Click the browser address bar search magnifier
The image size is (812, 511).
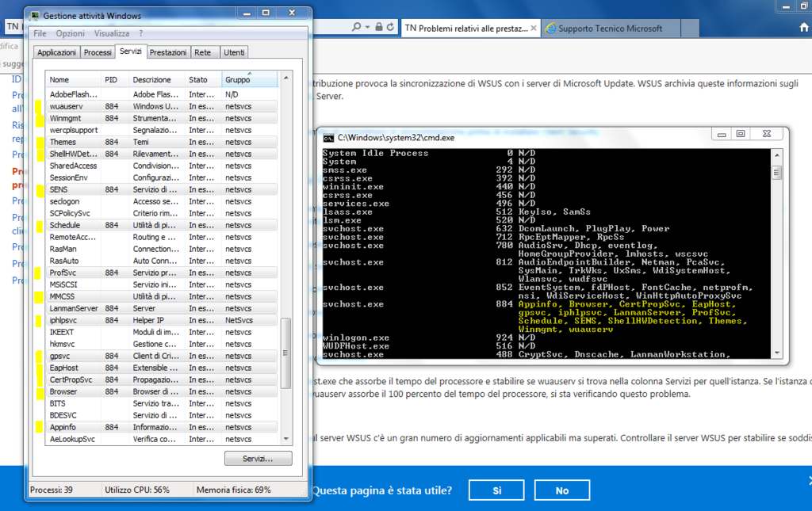click(356, 27)
